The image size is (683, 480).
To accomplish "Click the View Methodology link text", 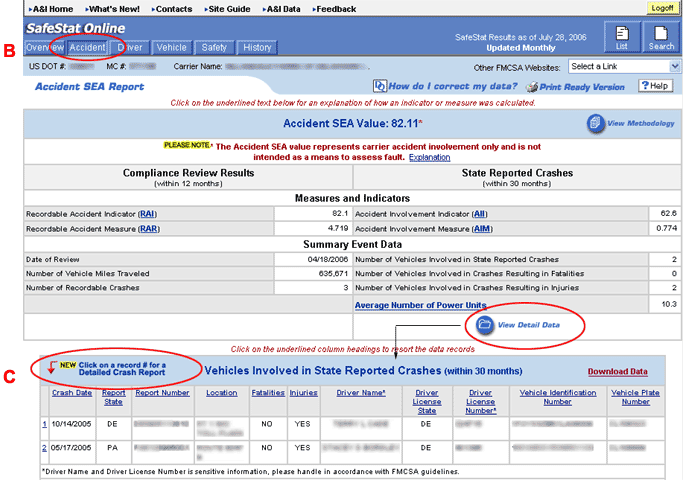I will point(641,124).
